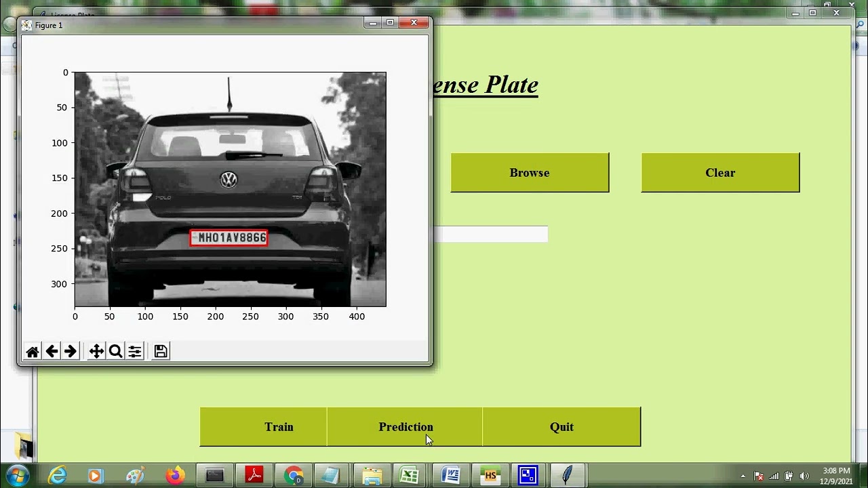Click the Home reset view icon in Figure 1
Viewport: 868px width, 488px height.
click(x=33, y=351)
